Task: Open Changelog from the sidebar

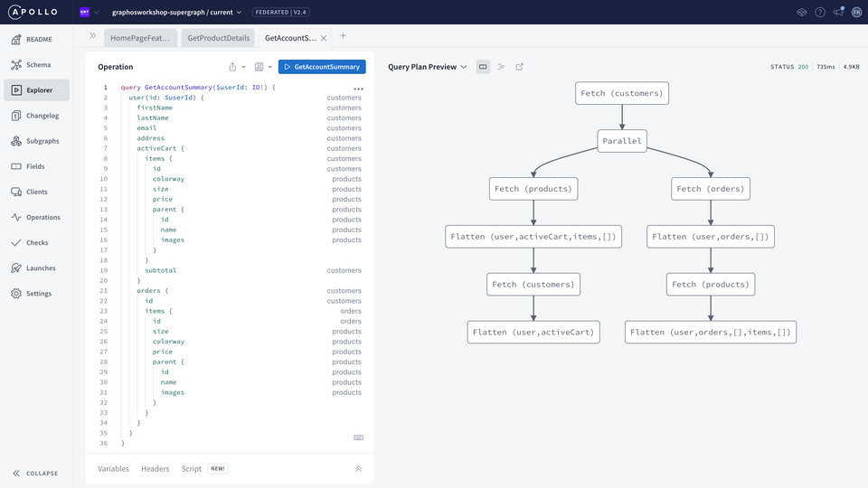Action: 36,116
